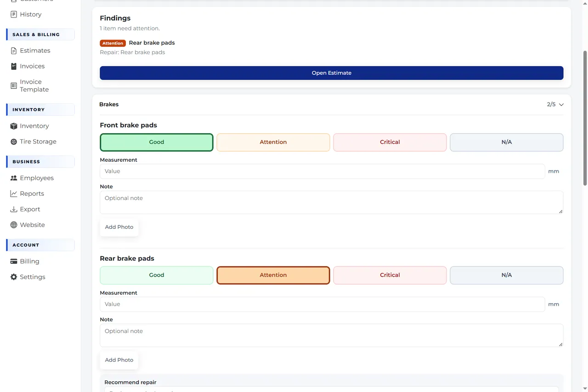The height and width of the screenshot is (392, 588).
Task: Mark Rear brake pads as Critical
Action: tap(390, 275)
